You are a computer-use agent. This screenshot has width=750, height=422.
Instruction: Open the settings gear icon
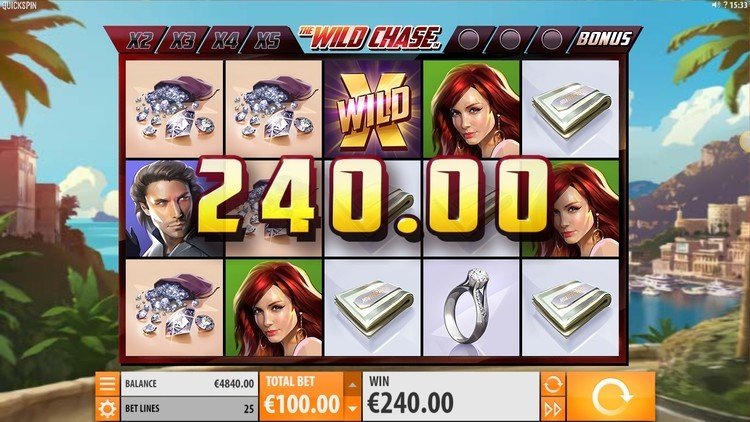pyautogui.click(x=107, y=409)
